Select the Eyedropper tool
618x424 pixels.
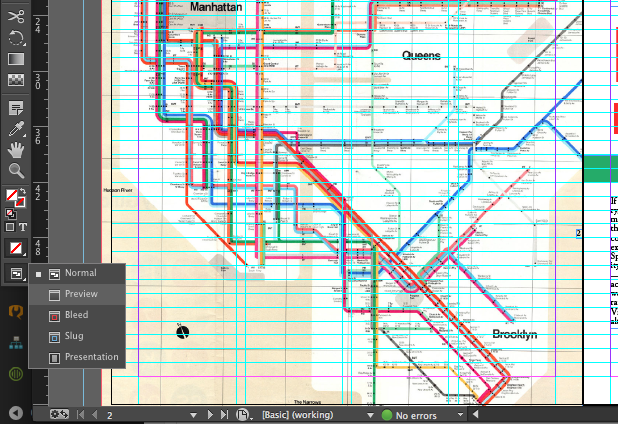[16, 129]
